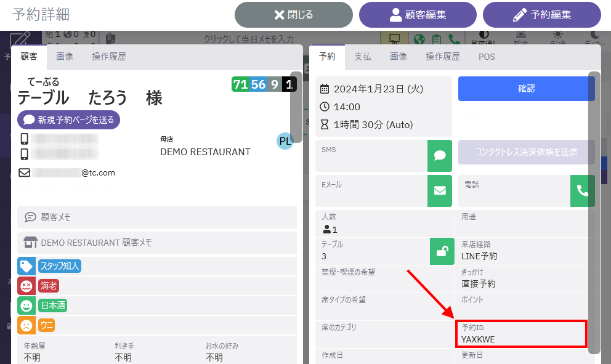The width and height of the screenshot is (611, 364).
Task: Open the 支払 tab
Action: 363,57
